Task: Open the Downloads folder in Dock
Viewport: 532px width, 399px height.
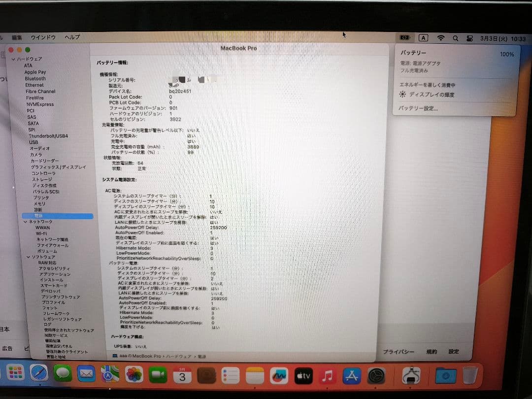Action: [445, 375]
